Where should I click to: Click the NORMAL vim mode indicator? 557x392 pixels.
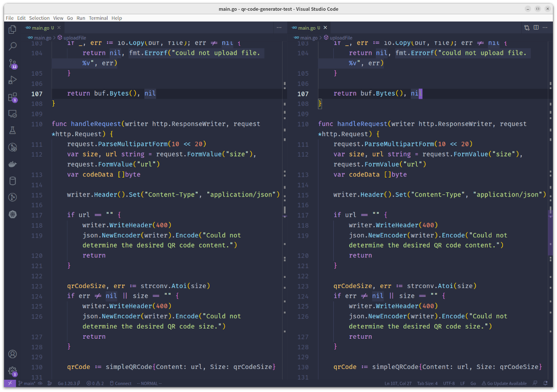point(149,383)
